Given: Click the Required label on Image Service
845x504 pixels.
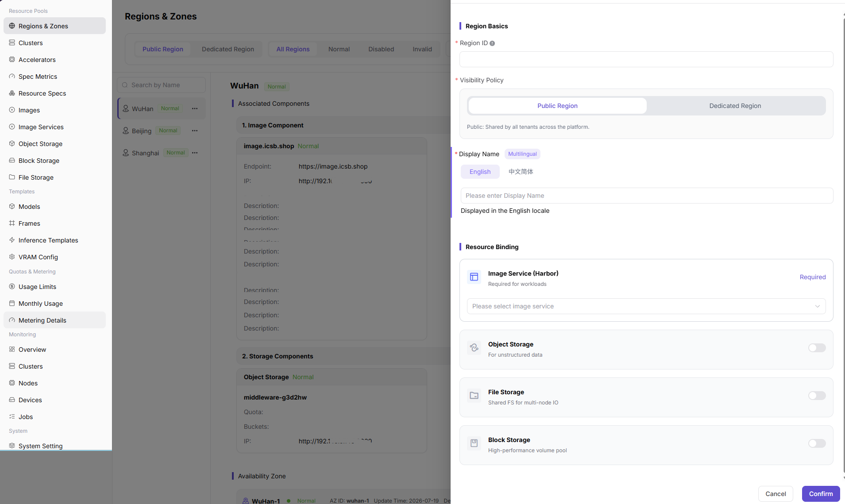Looking at the screenshot, I should tap(813, 277).
